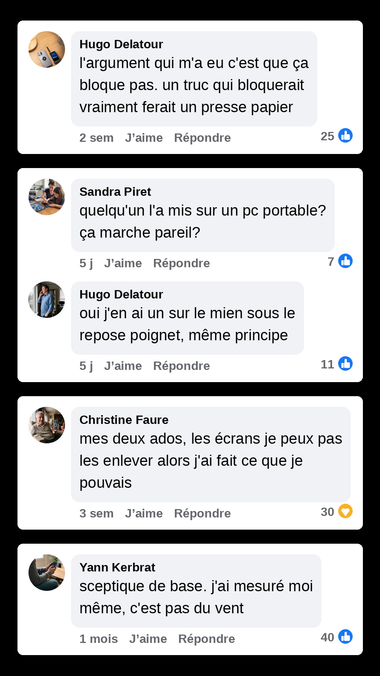Like Sandra Piret's pc portable comment
Viewport: 380px width, 676px height.
coord(123,263)
